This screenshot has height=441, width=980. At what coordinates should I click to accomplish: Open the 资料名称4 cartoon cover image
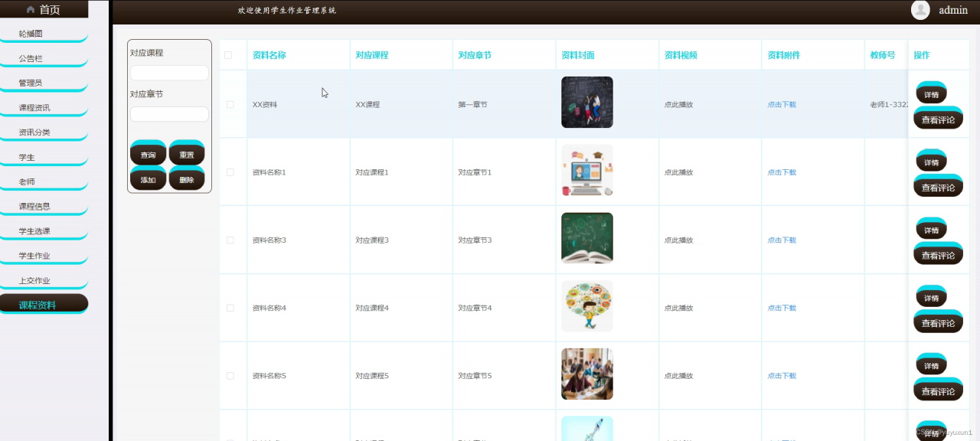click(587, 306)
